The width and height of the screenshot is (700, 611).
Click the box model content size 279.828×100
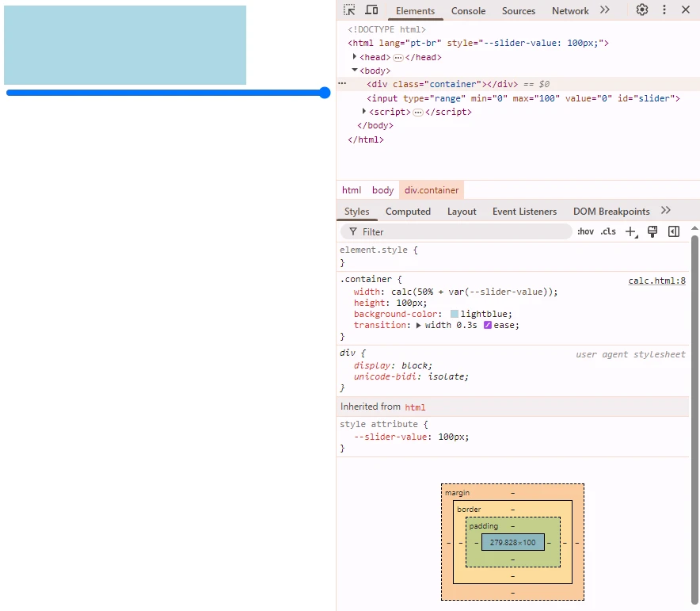tap(513, 542)
